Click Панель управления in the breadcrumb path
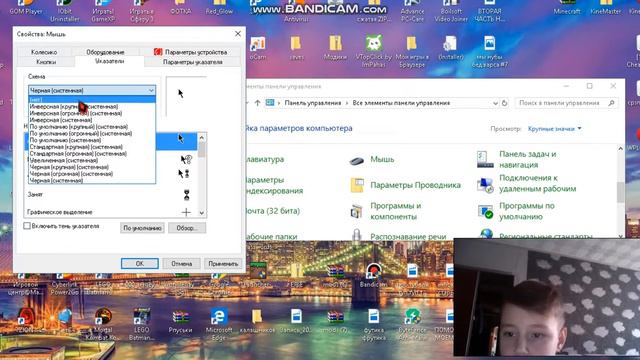Image resolution: width=640 pixels, height=360 pixels. (x=313, y=103)
